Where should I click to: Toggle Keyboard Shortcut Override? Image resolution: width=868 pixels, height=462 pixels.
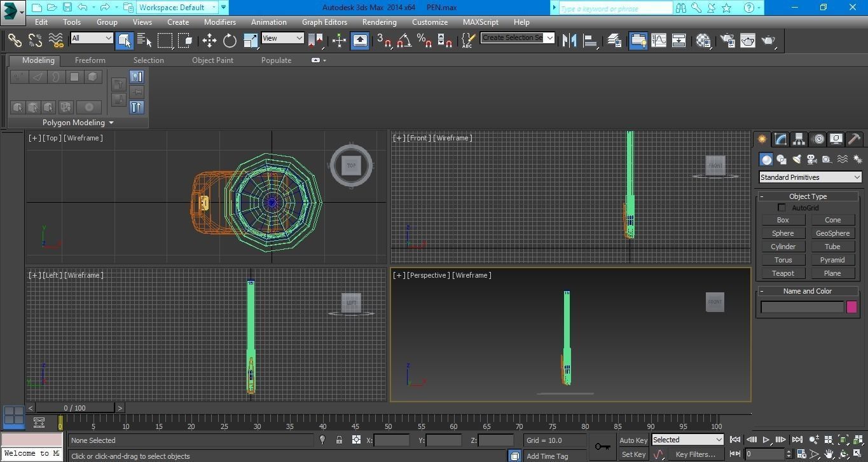click(x=360, y=41)
